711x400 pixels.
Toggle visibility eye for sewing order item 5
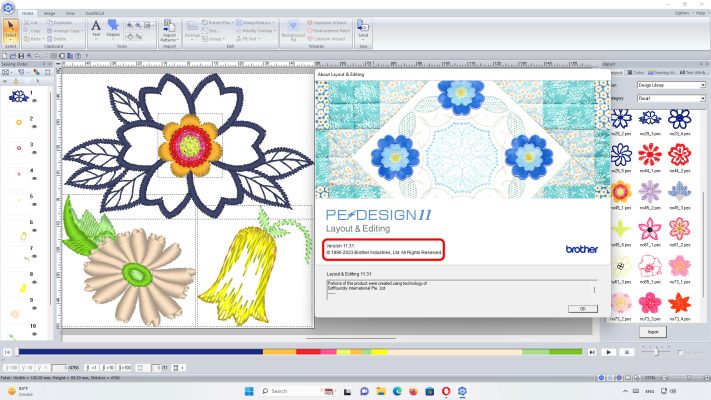34,204
